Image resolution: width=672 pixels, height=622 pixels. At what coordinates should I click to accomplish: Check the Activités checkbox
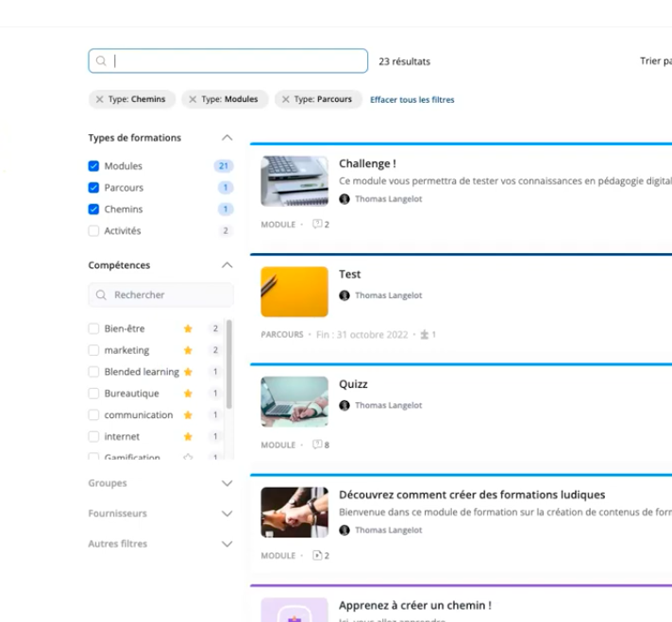click(93, 230)
